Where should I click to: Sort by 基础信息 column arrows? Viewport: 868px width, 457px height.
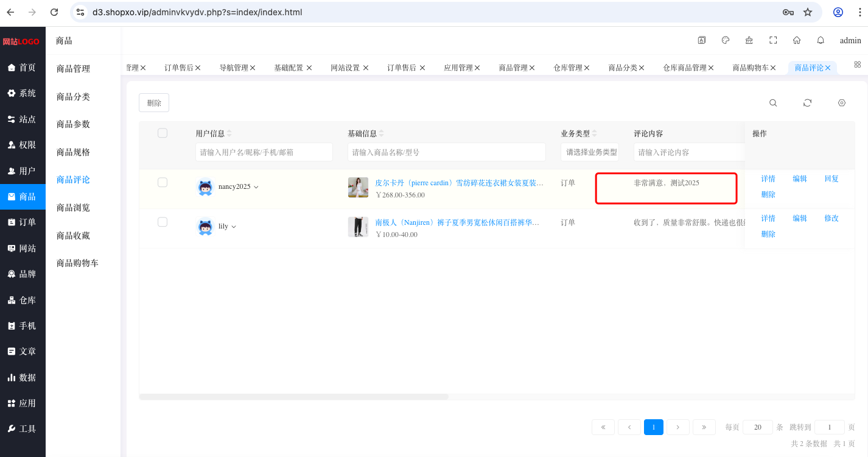click(x=382, y=133)
